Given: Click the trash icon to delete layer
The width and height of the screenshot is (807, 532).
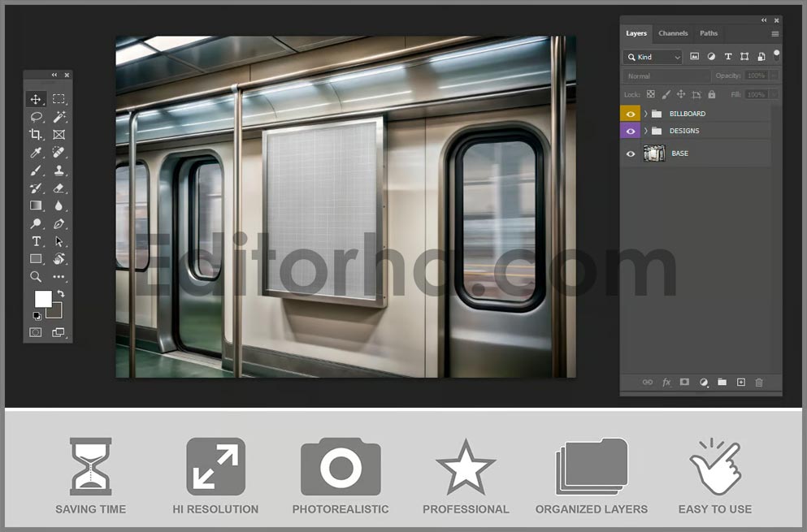Looking at the screenshot, I should coord(759,382).
